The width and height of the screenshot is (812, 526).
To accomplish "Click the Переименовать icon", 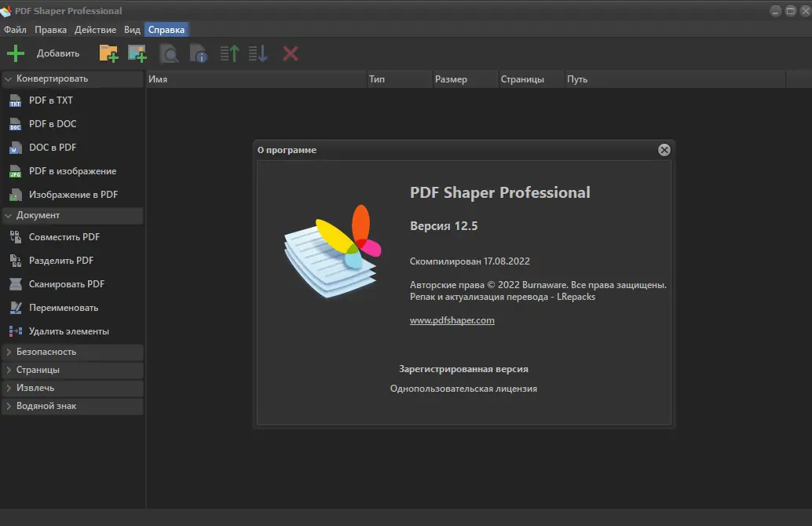I will coord(16,308).
